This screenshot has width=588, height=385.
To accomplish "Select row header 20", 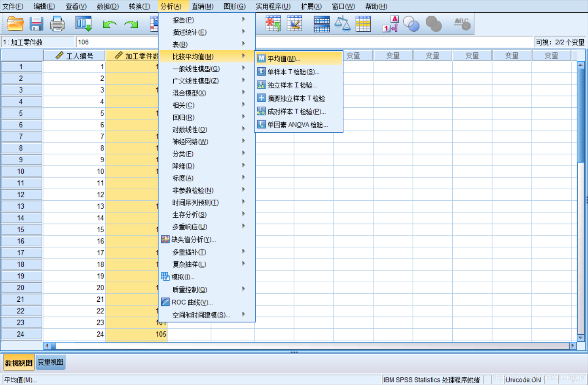I will tap(21, 287).
